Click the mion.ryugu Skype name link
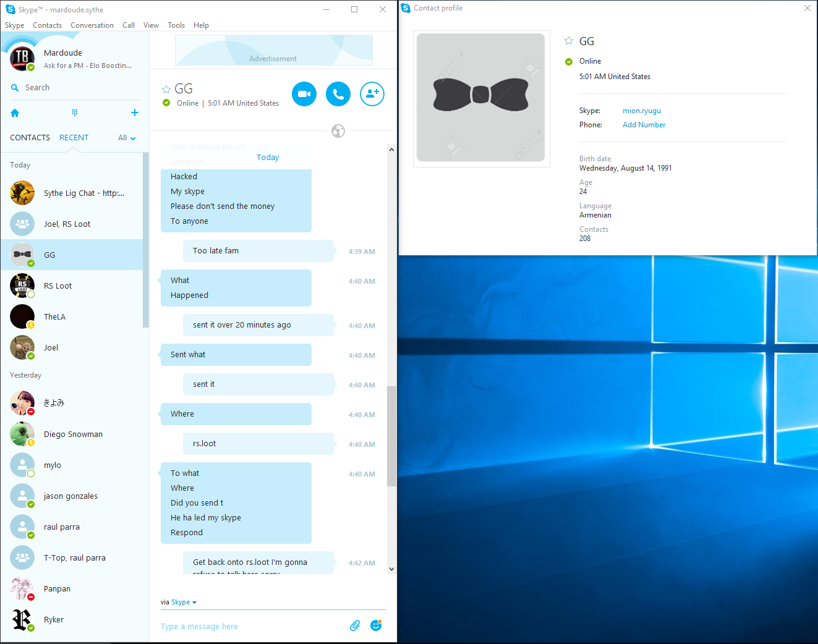This screenshot has height=644, width=818. pyautogui.click(x=642, y=111)
